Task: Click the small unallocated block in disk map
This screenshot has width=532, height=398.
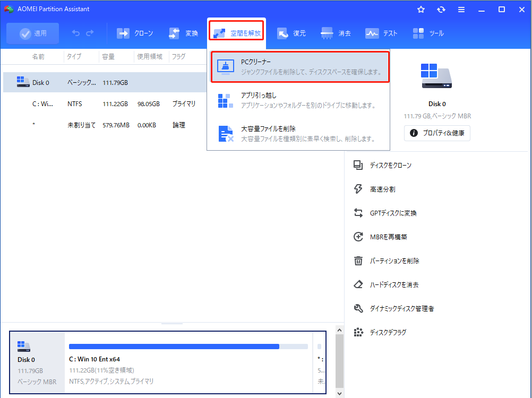Action: pos(320,362)
